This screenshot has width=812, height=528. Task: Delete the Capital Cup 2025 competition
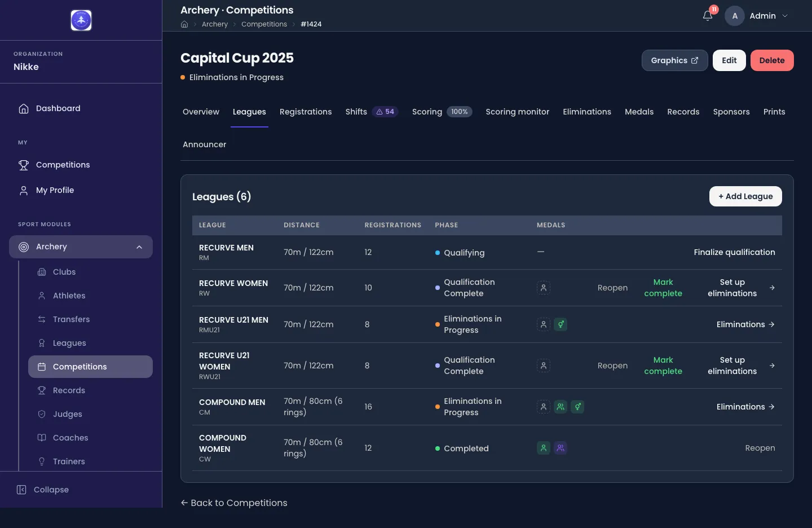772,60
